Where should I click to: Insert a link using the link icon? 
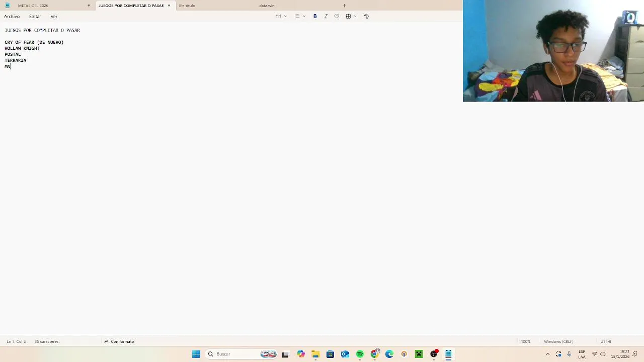point(337,16)
